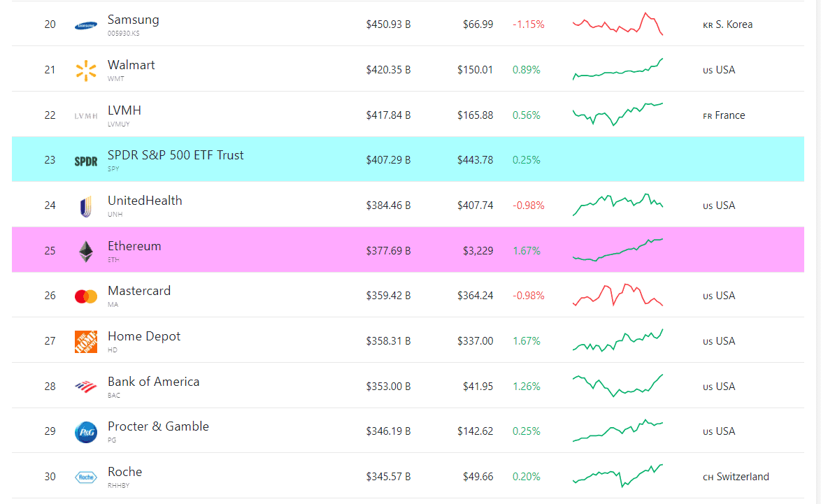Click Roche's sparkline chart
This screenshot has height=504, width=821.
coord(617,476)
